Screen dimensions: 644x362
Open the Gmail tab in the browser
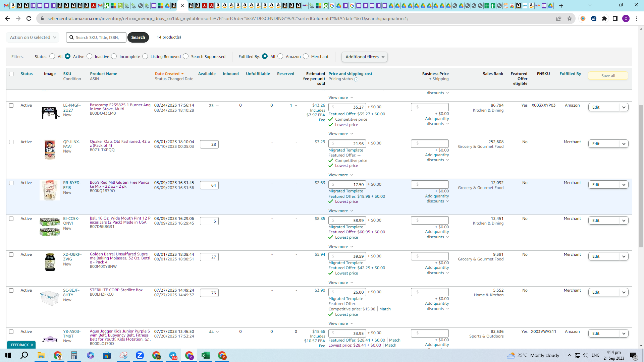6,6
